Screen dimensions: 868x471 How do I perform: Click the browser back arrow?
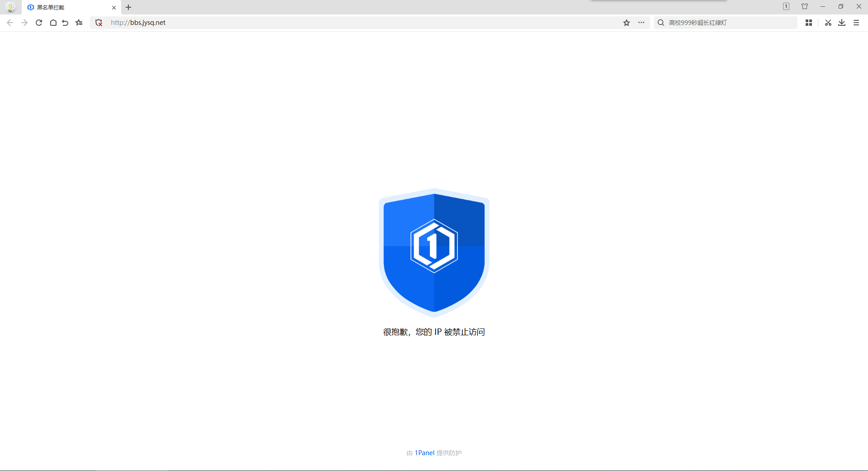[10, 23]
